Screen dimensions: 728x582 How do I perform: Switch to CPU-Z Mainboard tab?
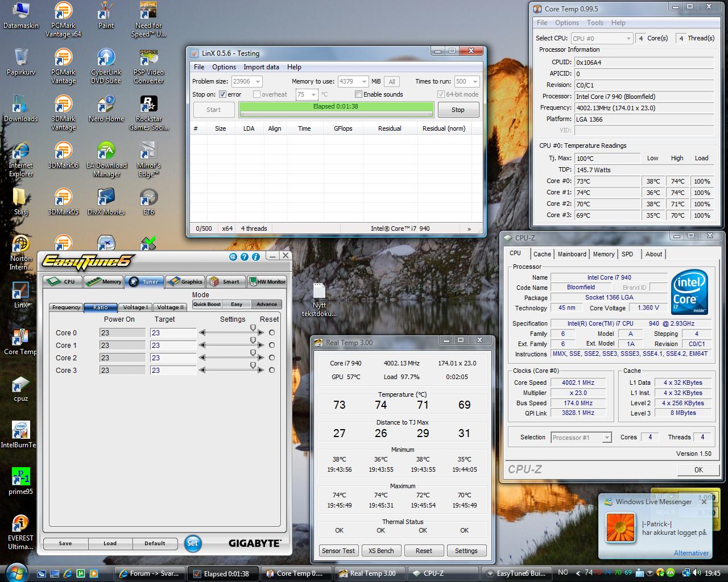[572, 254]
